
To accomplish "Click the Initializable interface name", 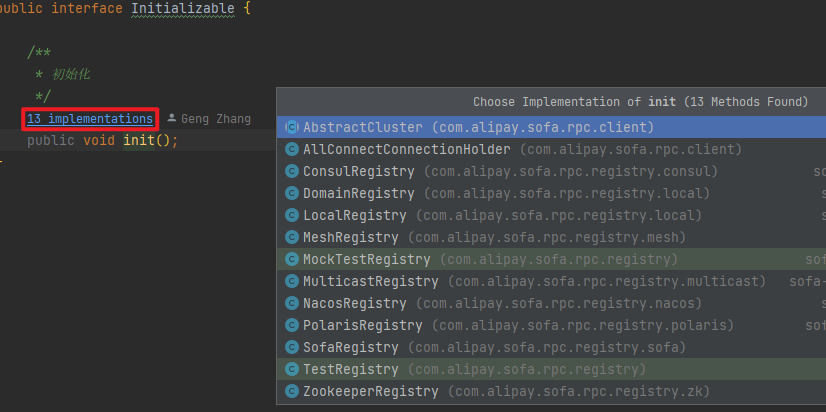I will coord(183,8).
